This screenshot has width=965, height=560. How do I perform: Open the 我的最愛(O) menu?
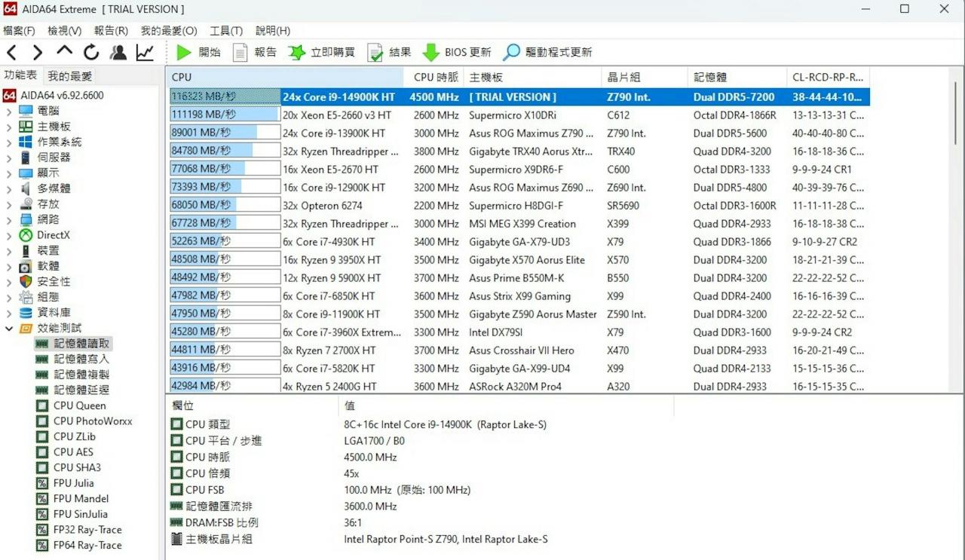click(x=169, y=31)
